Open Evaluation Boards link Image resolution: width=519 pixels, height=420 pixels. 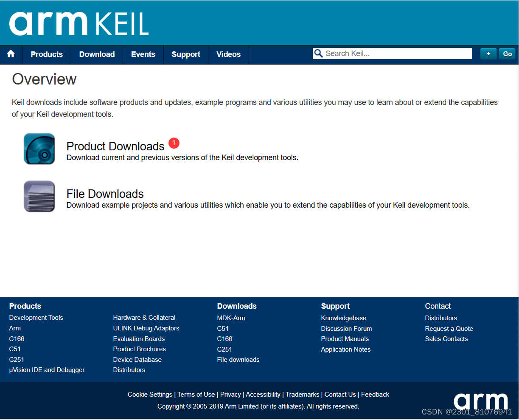coord(139,339)
